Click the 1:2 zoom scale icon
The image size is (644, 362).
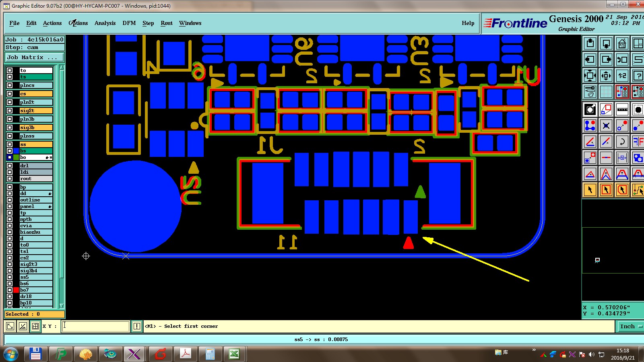coord(622,76)
